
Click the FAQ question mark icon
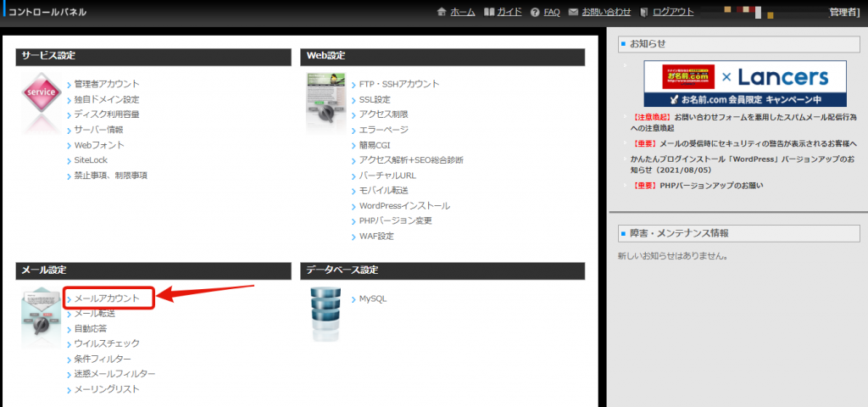(x=535, y=12)
